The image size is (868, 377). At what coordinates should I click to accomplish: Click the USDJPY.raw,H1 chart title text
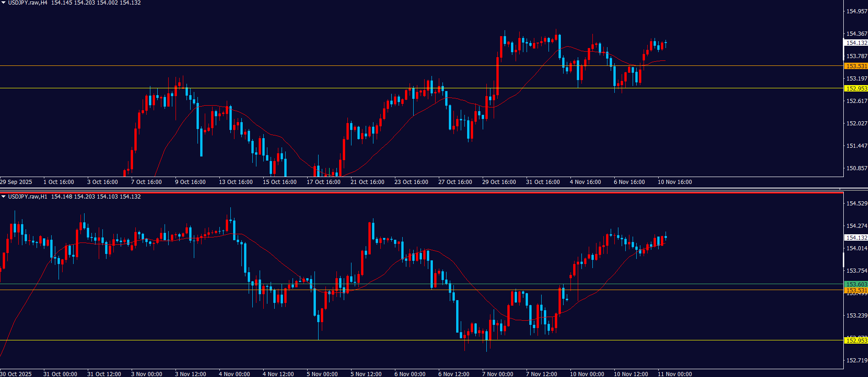pyautogui.click(x=27, y=197)
